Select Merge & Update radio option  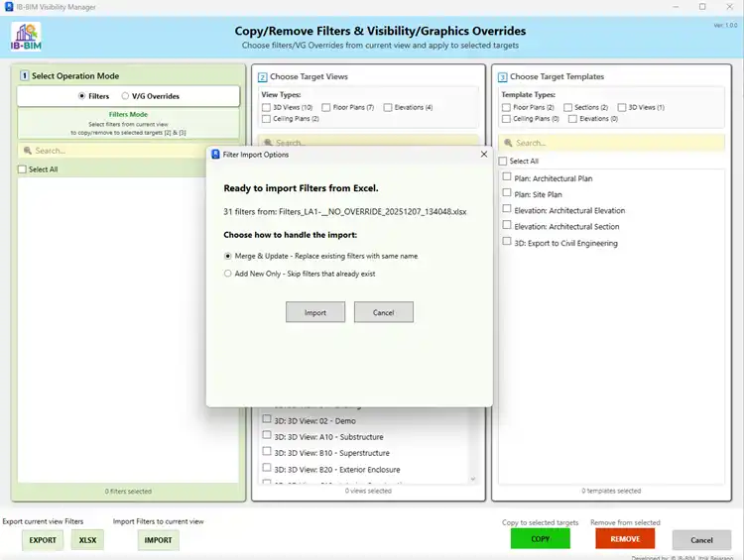click(228, 256)
